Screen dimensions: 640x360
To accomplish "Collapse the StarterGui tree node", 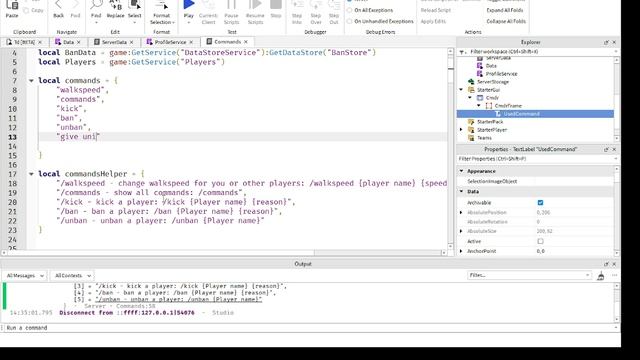I will click(x=461, y=90).
